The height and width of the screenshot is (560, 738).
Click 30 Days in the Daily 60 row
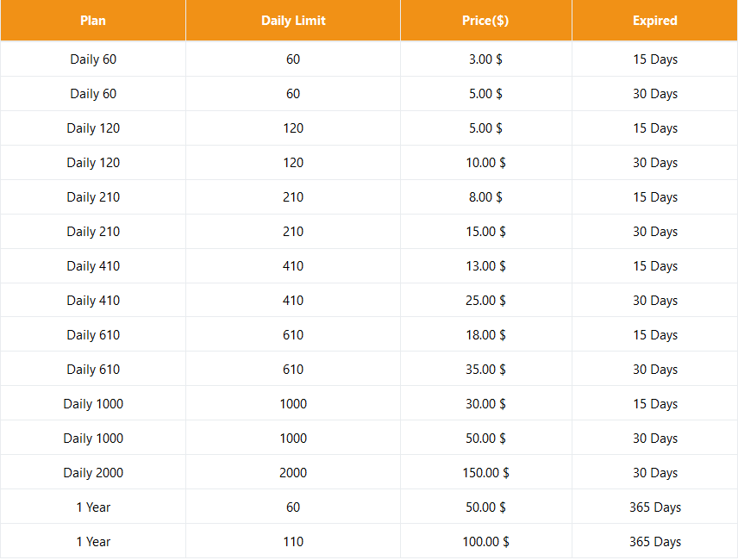point(655,94)
